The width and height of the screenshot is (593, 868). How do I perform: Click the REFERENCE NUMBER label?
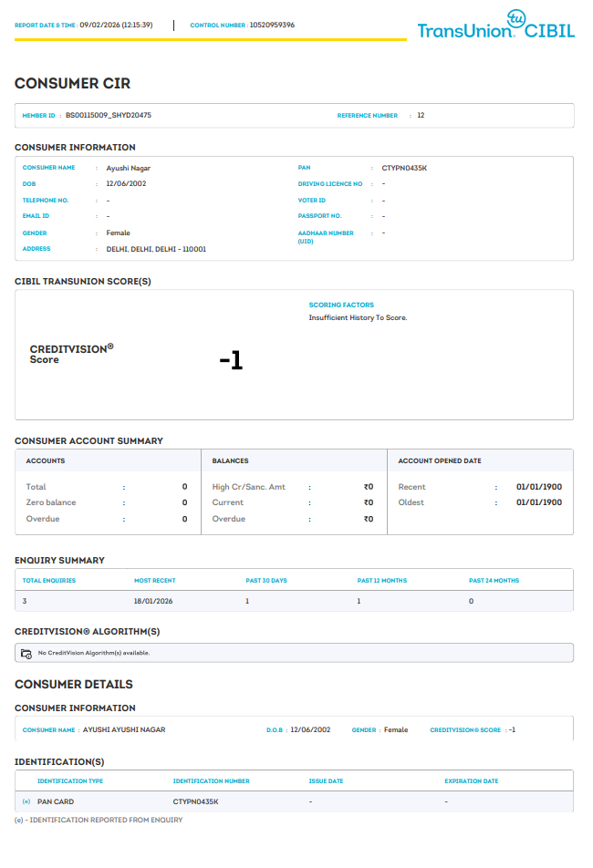[367, 116]
